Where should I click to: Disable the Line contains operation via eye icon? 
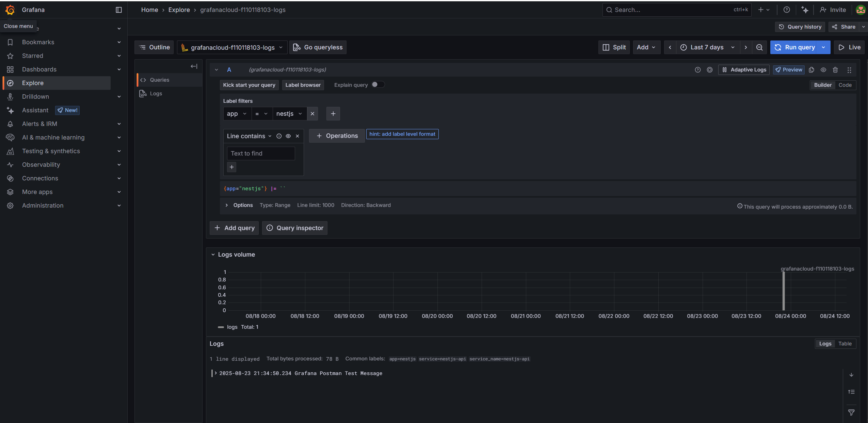288,136
